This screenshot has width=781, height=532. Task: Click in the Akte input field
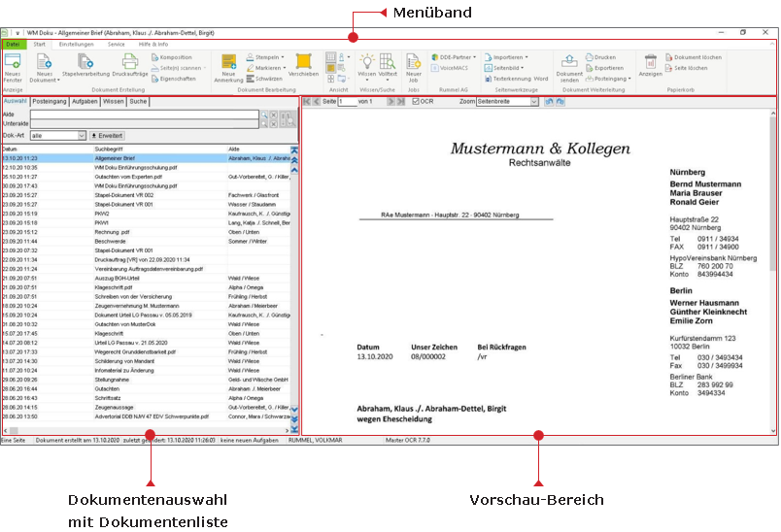(145, 115)
